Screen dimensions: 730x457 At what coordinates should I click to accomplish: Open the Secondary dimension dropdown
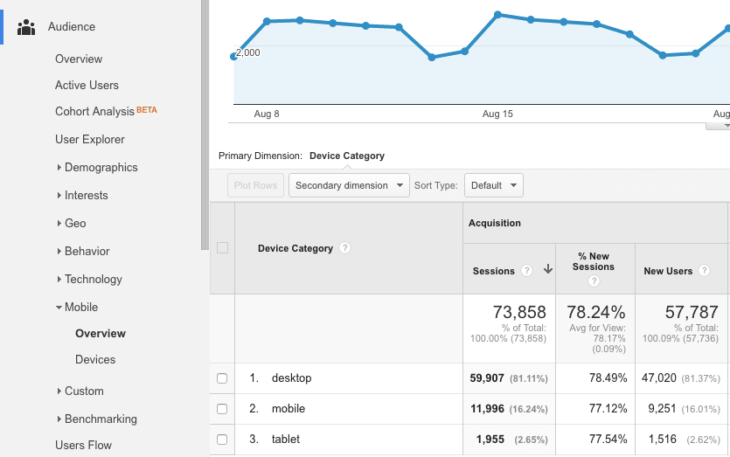click(x=349, y=185)
